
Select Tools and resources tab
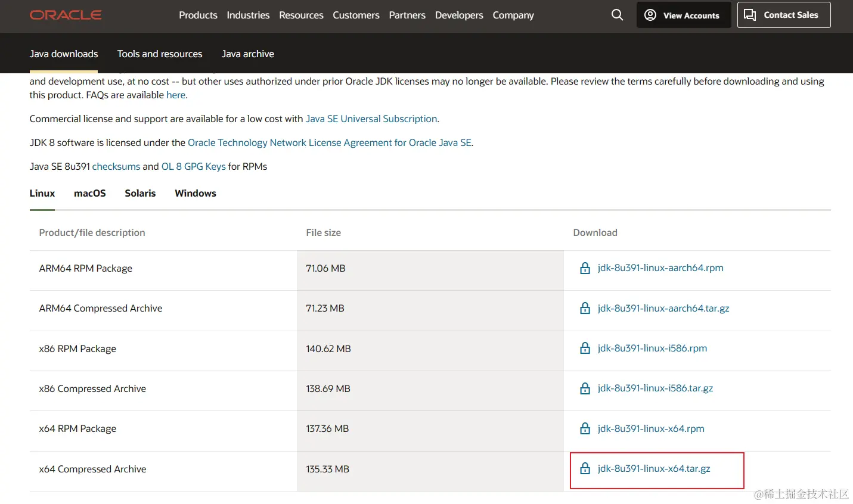click(x=160, y=54)
